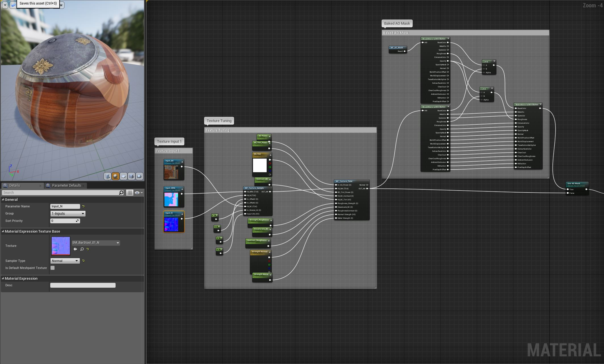Switch to the Parameter Defaults tab
This screenshot has height=364, width=604.
66,186
